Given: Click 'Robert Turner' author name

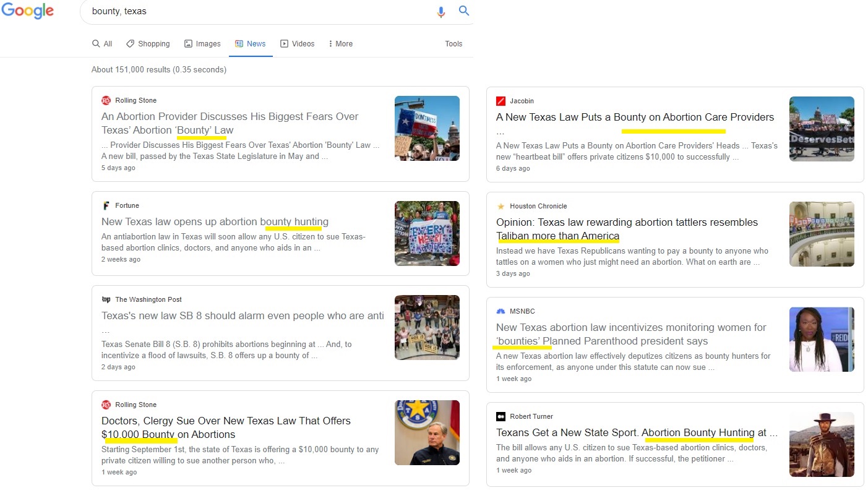Looking at the screenshot, I should pos(531,416).
